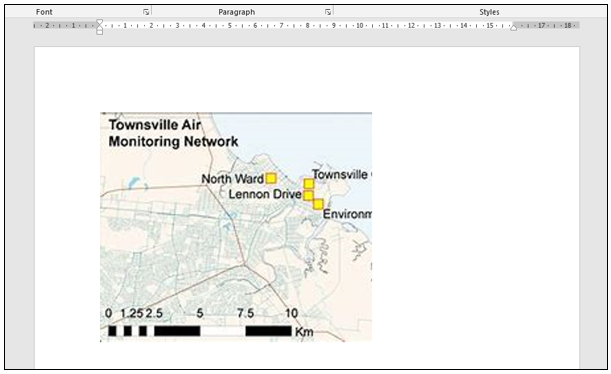This screenshot has width=611, height=374.
Task: Click the 'Lennon Drive' map label
Action: pos(265,194)
